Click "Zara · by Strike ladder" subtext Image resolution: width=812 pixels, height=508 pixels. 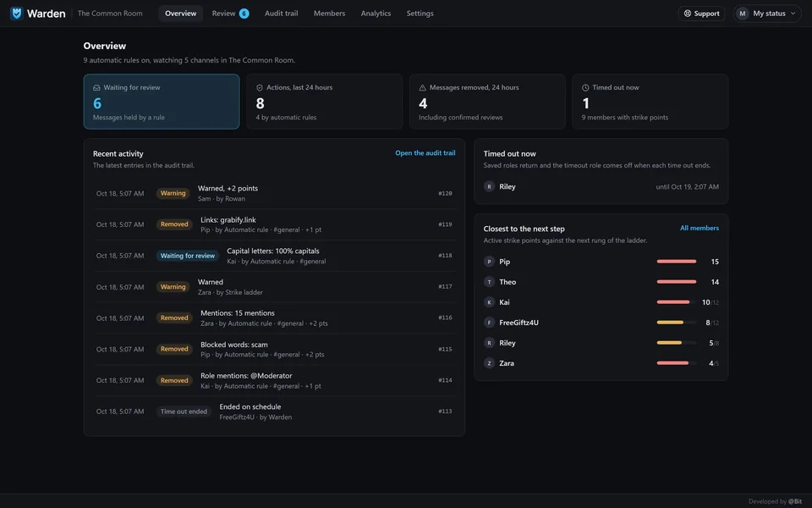[x=230, y=292]
